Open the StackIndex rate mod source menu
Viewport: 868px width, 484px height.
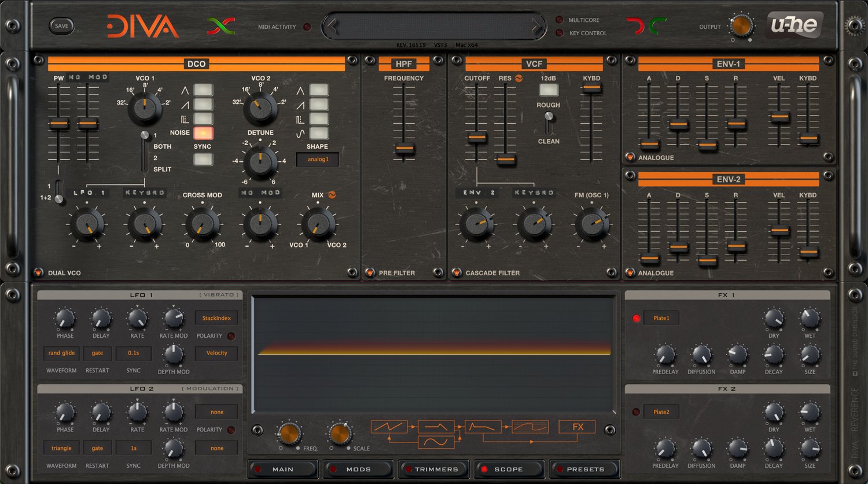pyautogui.click(x=216, y=318)
